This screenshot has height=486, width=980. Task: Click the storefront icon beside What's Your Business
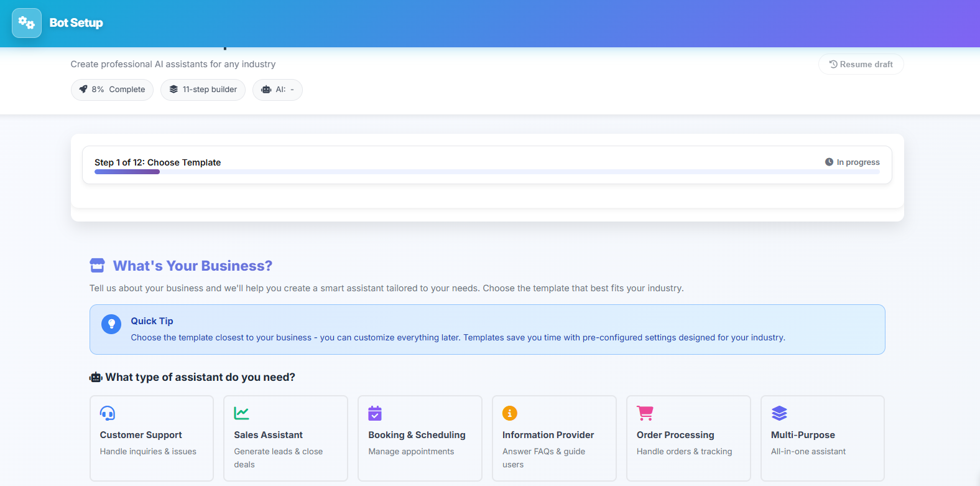(98, 266)
